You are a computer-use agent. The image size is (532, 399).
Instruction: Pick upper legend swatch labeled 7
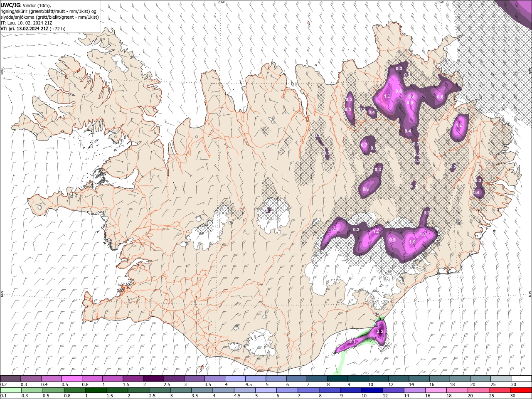(x=316, y=379)
